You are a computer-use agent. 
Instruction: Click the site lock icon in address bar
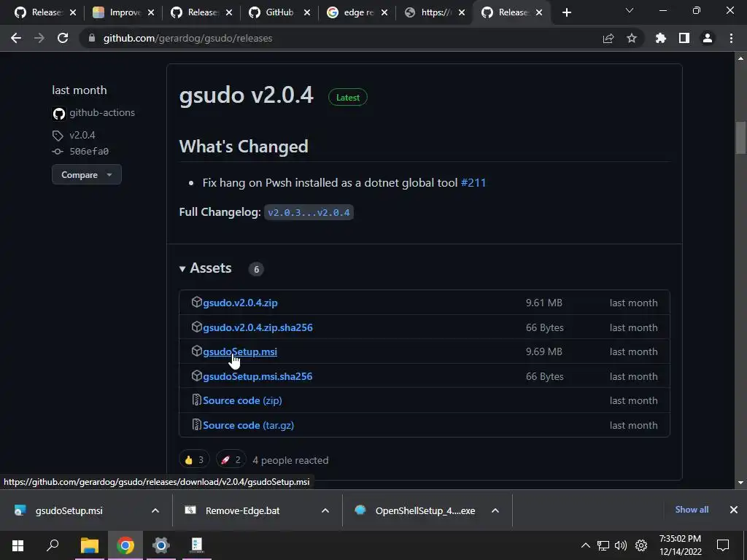coord(92,38)
